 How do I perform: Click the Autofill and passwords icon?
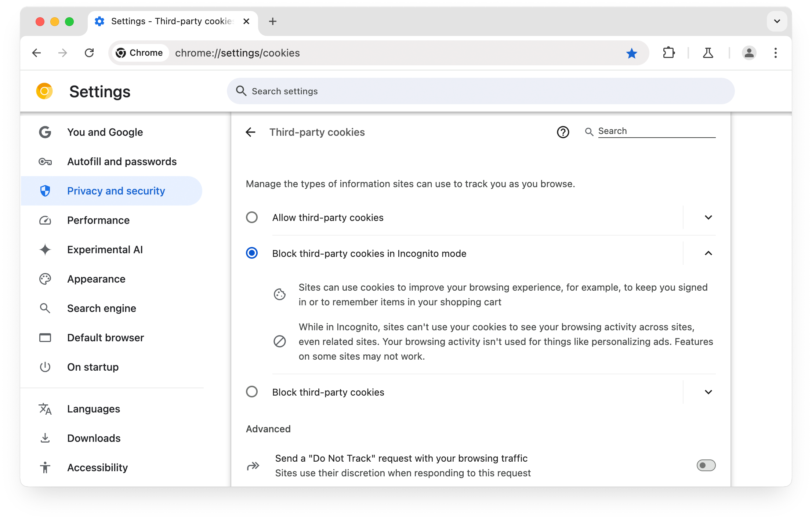pos(45,161)
